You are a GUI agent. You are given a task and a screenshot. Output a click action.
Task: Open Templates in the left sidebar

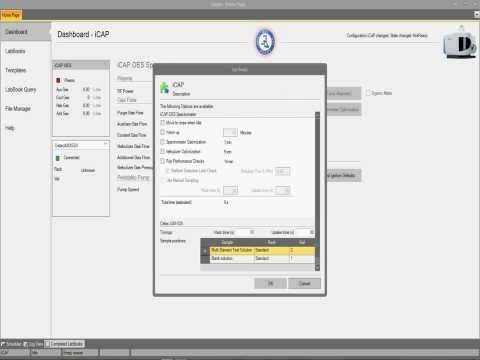click(15, 70)
